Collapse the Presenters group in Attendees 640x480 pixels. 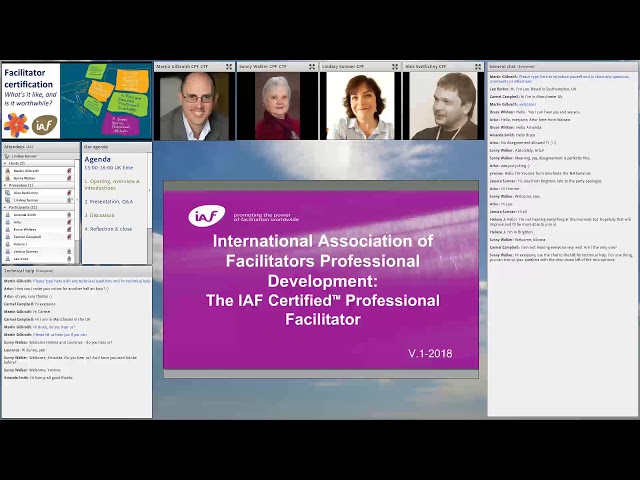click(5, 185)
